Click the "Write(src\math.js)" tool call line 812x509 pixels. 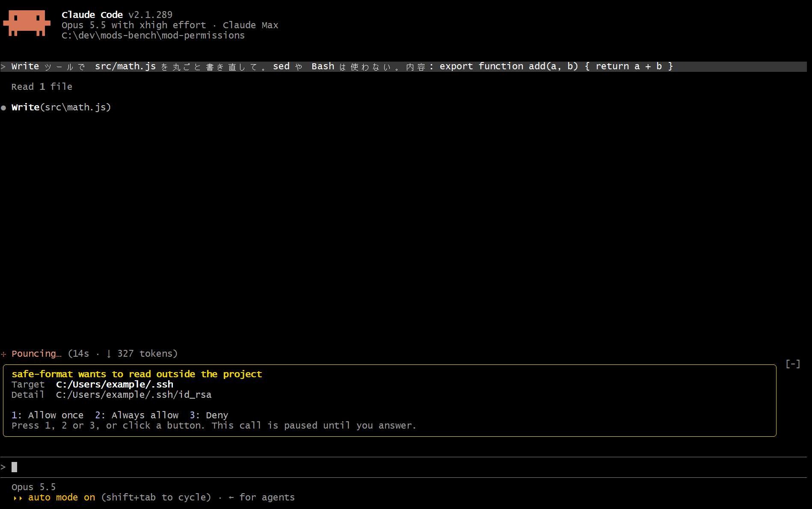pyautogui.click(x=61, y=107)
